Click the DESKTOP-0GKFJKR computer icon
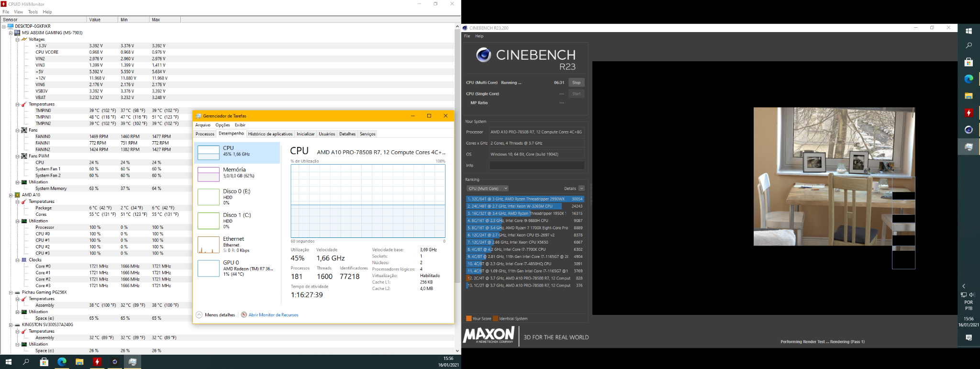 (11, 26)
